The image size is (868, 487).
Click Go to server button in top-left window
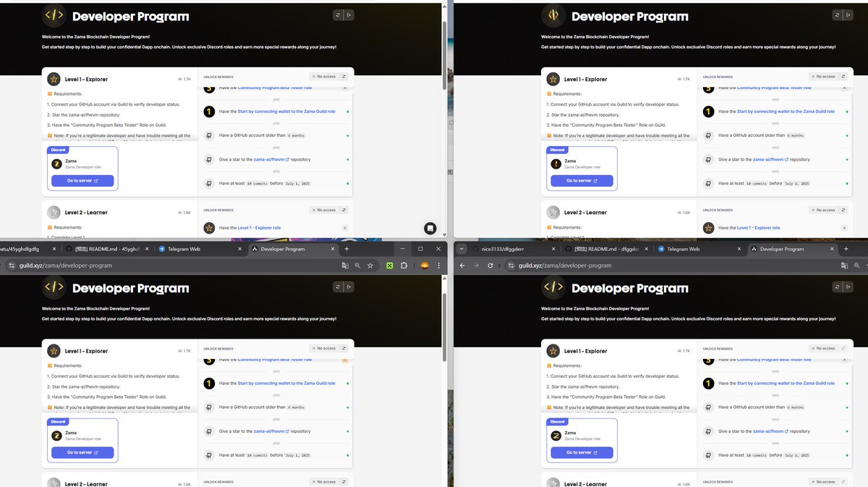point(82,180)
